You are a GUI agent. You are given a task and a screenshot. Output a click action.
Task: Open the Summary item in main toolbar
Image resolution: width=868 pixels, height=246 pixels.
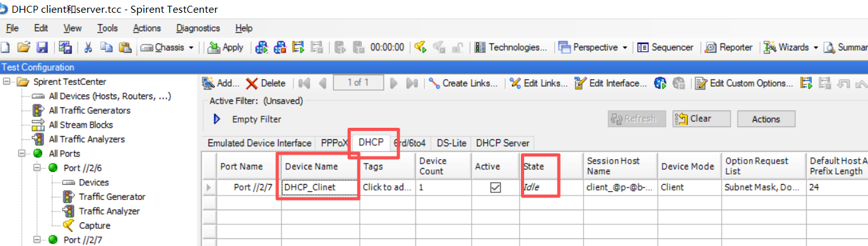[x=846, y=47]
